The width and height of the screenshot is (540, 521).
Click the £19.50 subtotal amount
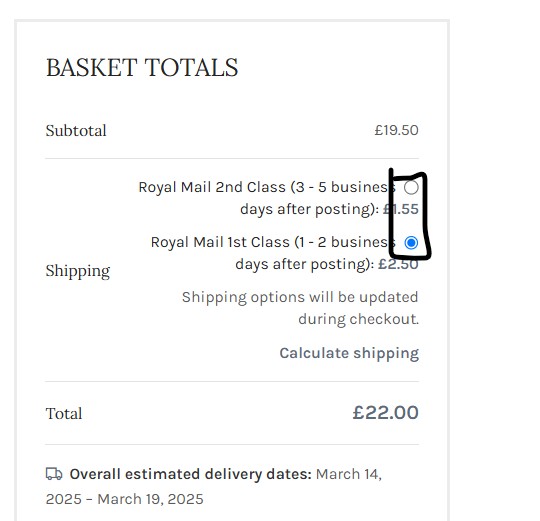click(396, 131)
